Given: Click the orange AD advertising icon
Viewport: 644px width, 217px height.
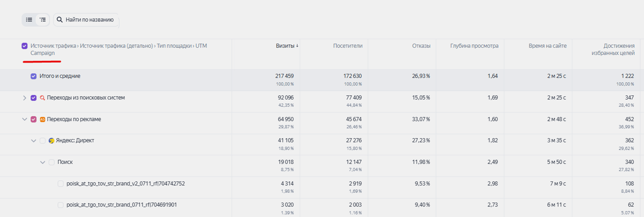Looking at the screenshot, I should click(42, 120).
